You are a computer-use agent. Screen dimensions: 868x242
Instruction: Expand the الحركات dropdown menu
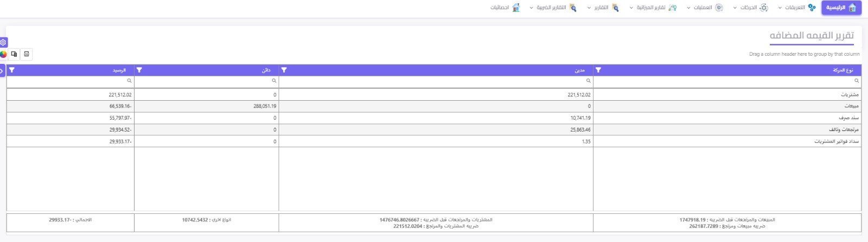tap(750, 8)
